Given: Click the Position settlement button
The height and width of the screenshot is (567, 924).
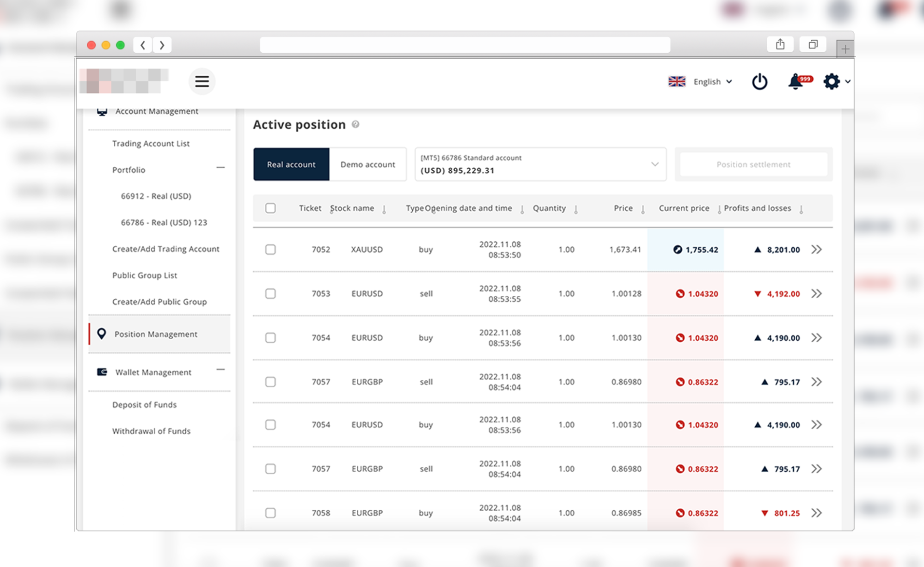Looking at the screenshot, I should [x=753, y=165].
